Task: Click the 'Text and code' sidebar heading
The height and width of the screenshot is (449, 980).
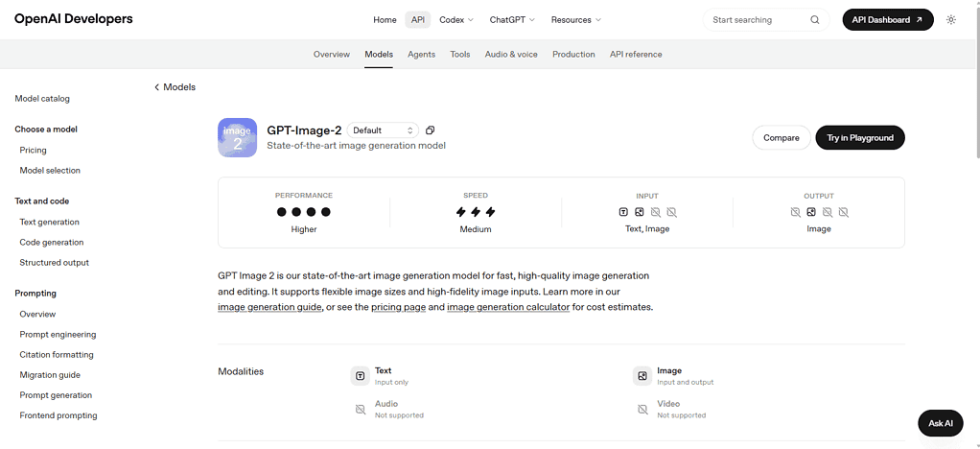Action: (42, 201)
